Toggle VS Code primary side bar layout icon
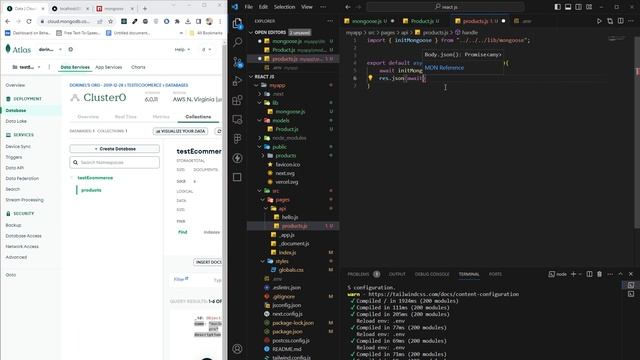Image resolution: width=640 pixels, height=360 pixels. (x=558, y=7)
